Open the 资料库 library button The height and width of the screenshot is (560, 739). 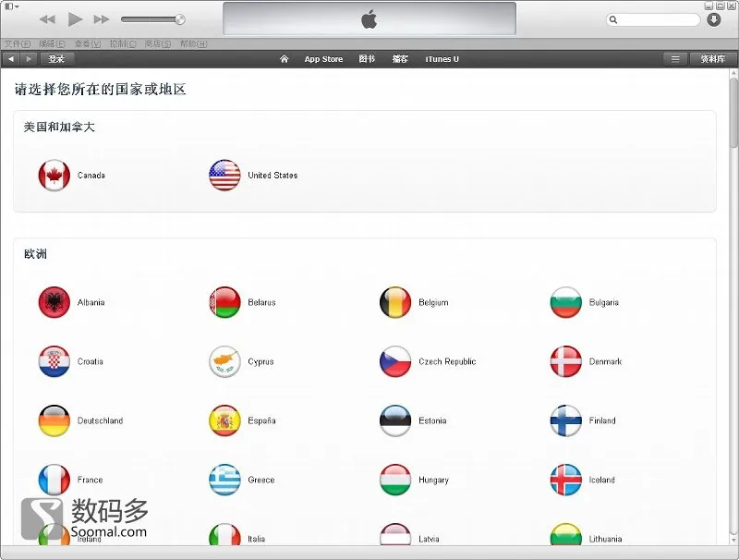(x=712, y=59)
